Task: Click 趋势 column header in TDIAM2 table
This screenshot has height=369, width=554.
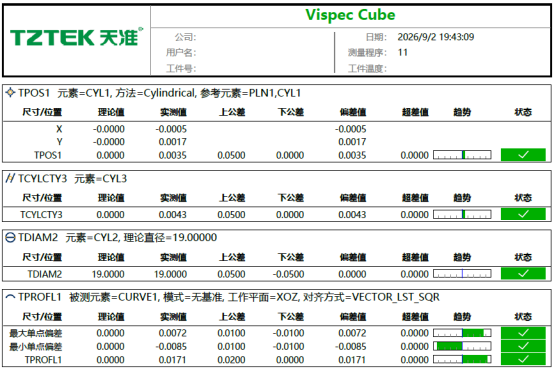Action: tap(462, 257)
